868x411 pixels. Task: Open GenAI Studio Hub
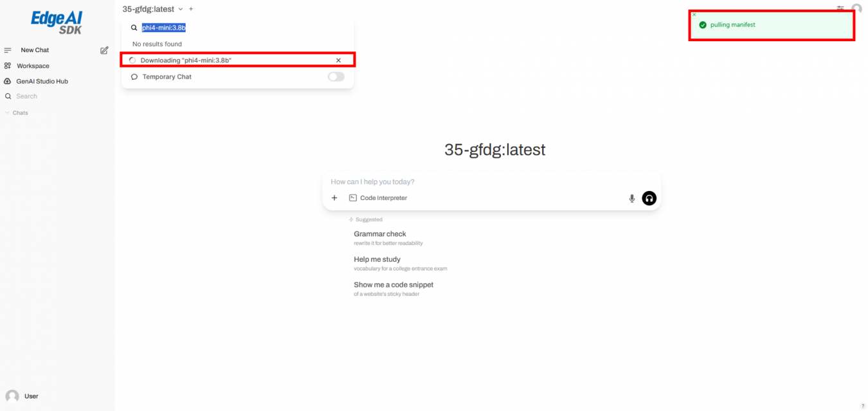[x=42, y=81]
